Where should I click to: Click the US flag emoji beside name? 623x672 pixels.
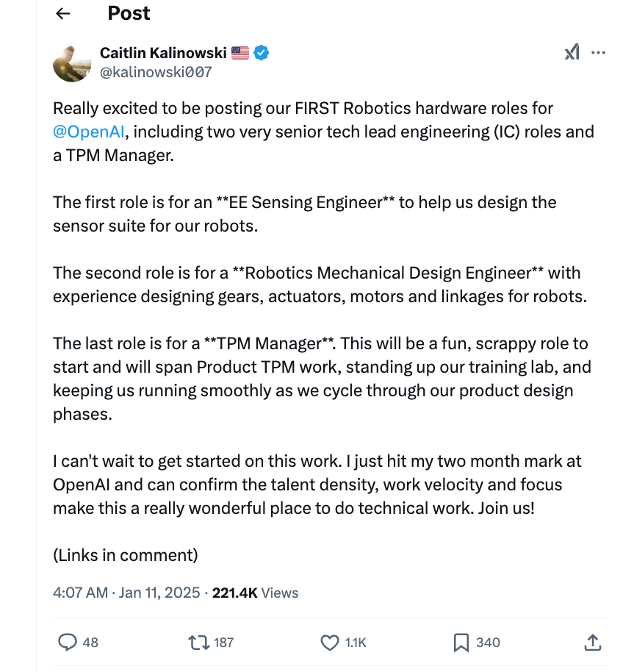pos(240,53)
